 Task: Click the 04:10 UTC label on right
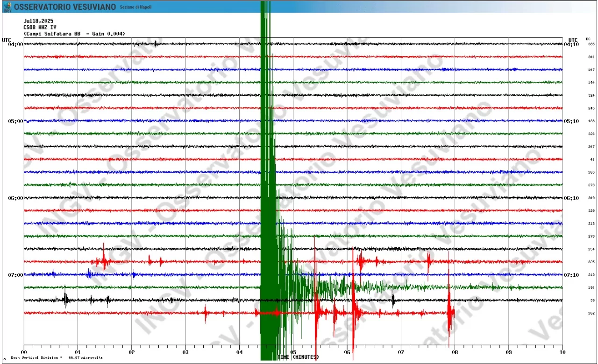coord(571,44)
